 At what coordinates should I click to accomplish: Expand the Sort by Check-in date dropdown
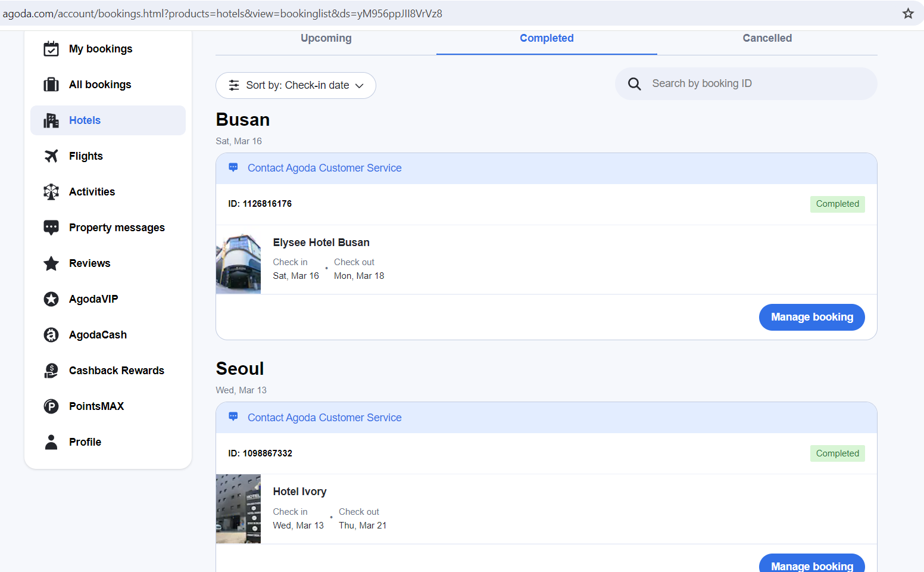pos(296,85)
